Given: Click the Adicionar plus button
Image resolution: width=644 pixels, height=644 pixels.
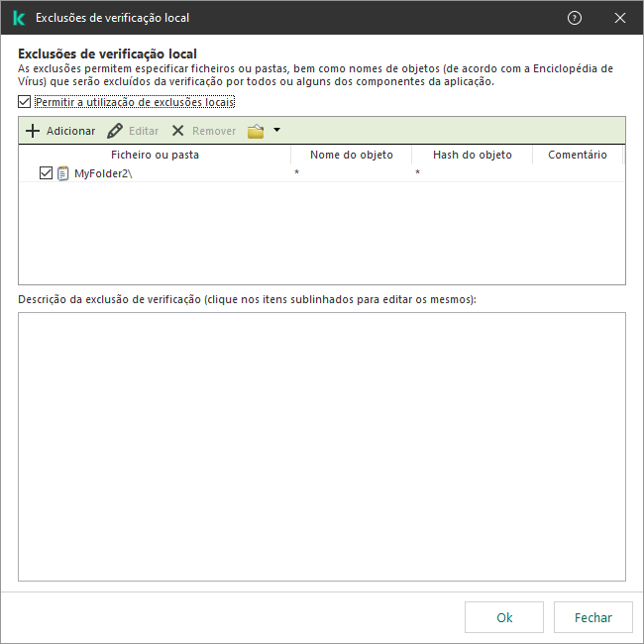Looking at the screenshot, I should click(60, 131).
